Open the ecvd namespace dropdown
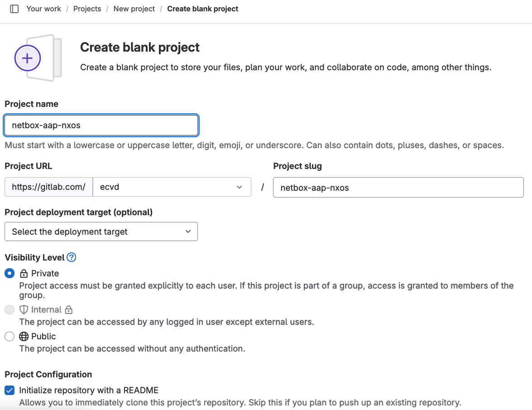 click(172, 187)
